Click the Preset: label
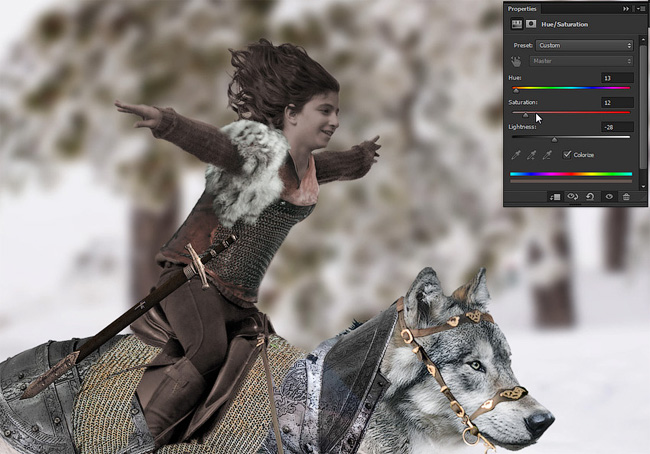Viewport: 650px width, 454px height. (x=523, y=45)
